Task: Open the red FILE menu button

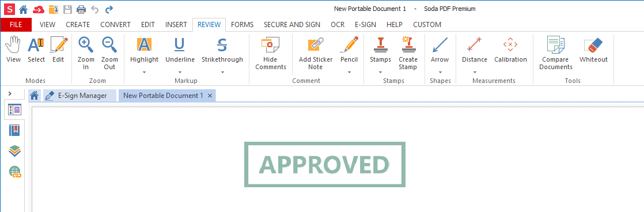Action: [x=16, y=25]
